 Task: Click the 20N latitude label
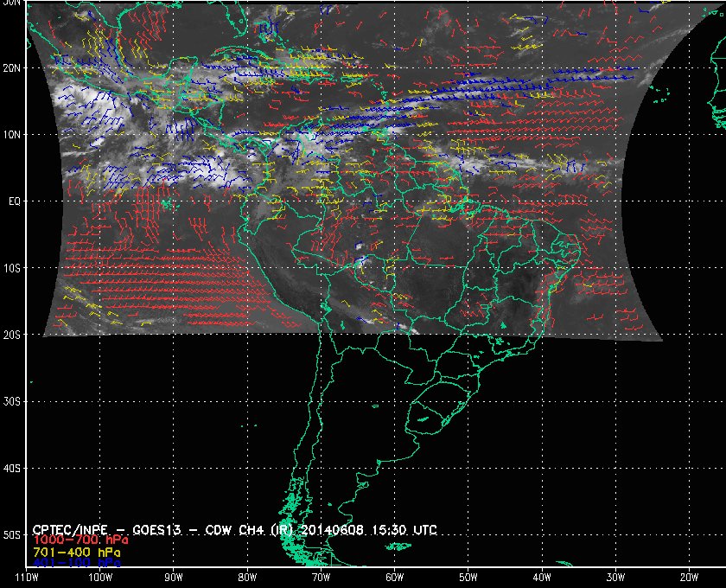(11, 68)
